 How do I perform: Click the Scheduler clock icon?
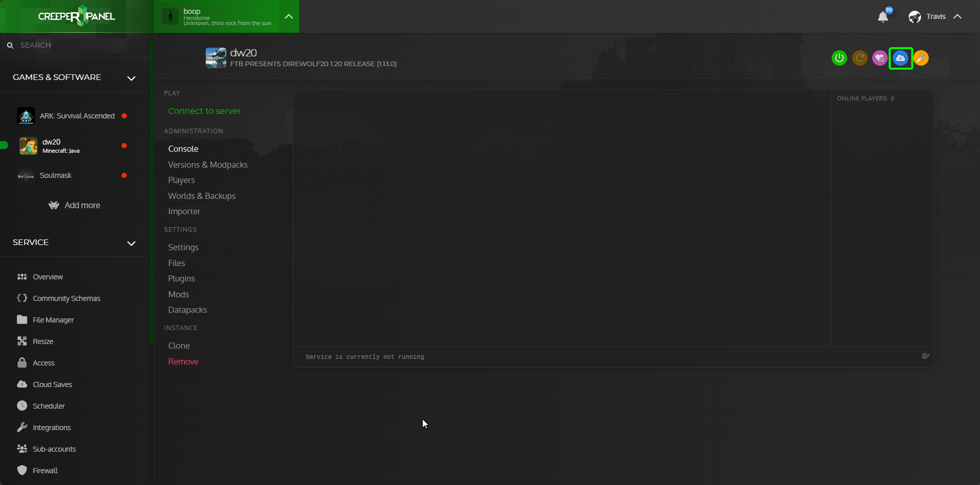(22, 406)
